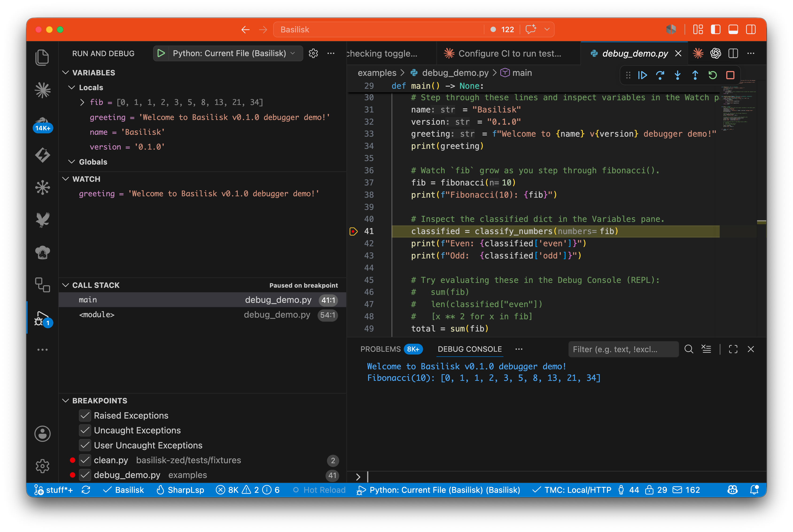Go back using the left arrow in title bar
Viewport: 793px width, 532px height.
pyautogui.click(x=245, y=30)
